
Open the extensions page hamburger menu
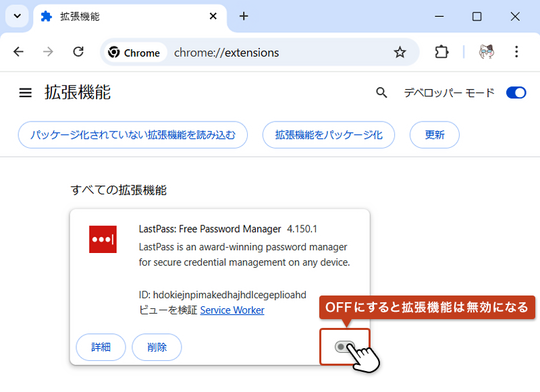click(x=25, y=92)
